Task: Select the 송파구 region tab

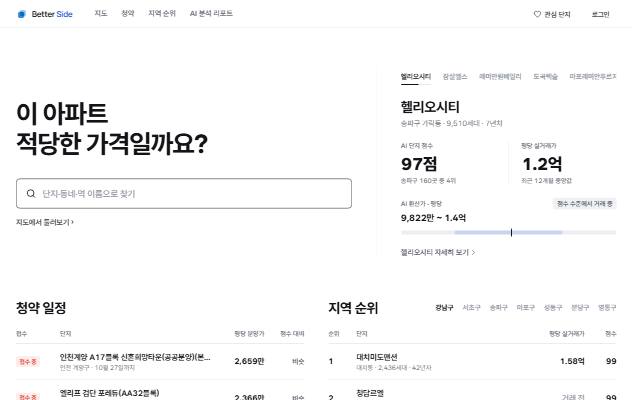Action: coord(498,307)
